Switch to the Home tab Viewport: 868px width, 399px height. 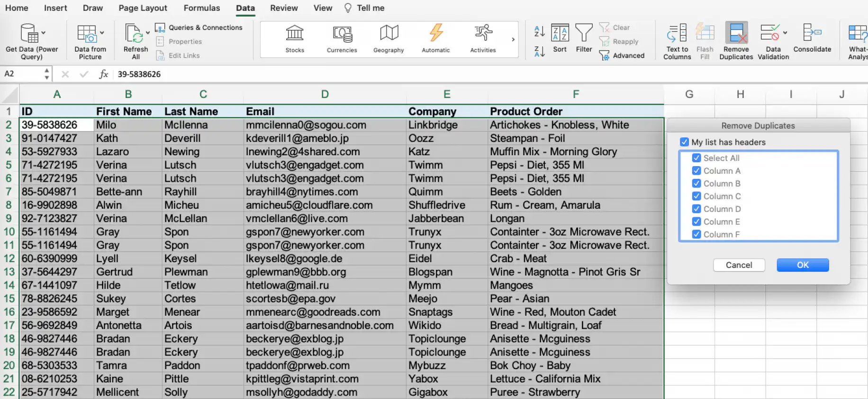(x=17, y=8)
